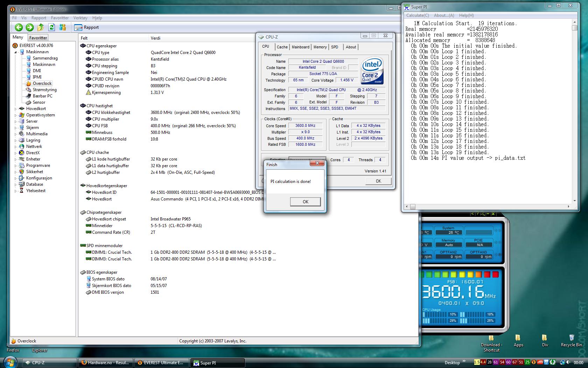Switch to CPU-Z taskbar button
Image resolution: width=588 pixels, height=368 pixels.
(49, 363)
